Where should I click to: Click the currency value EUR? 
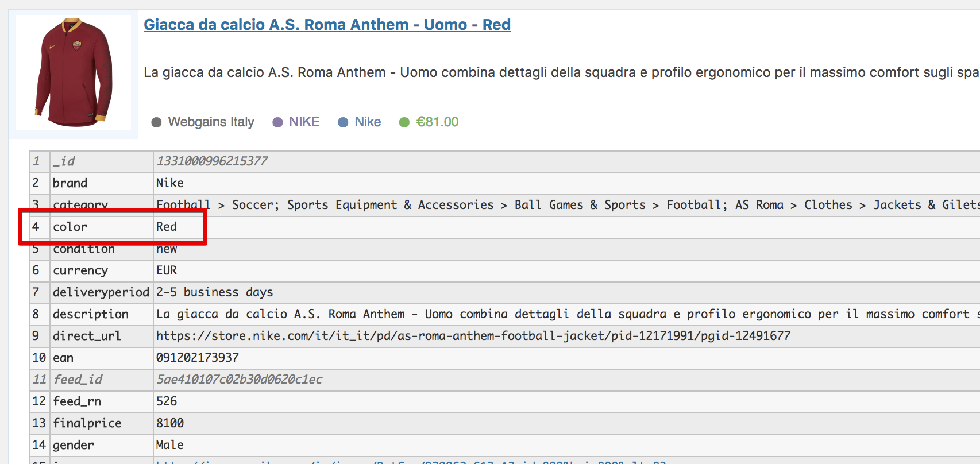pos(167,270)
